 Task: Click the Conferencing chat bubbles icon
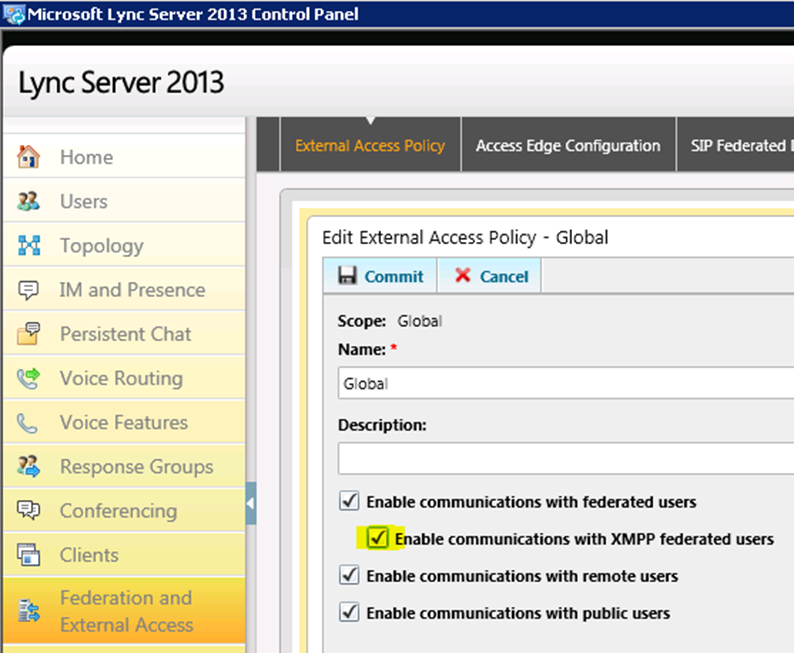28,510
